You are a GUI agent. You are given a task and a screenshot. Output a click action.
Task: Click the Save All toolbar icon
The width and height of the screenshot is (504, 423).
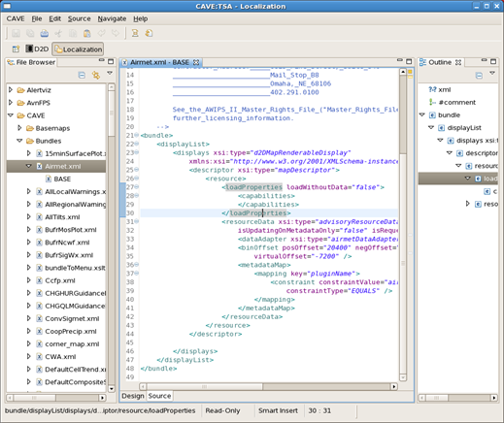click(30, 33)
